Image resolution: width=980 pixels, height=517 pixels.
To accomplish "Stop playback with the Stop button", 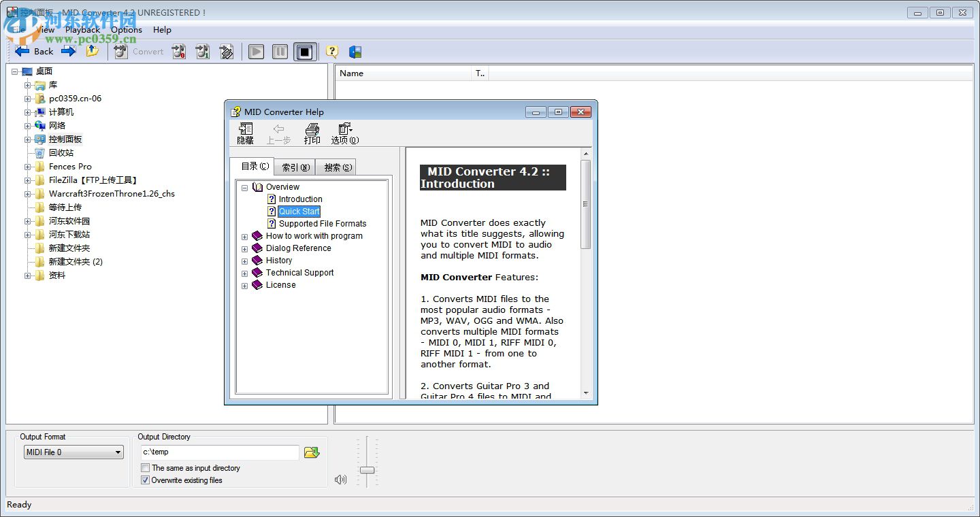I will tap(304, 52).
